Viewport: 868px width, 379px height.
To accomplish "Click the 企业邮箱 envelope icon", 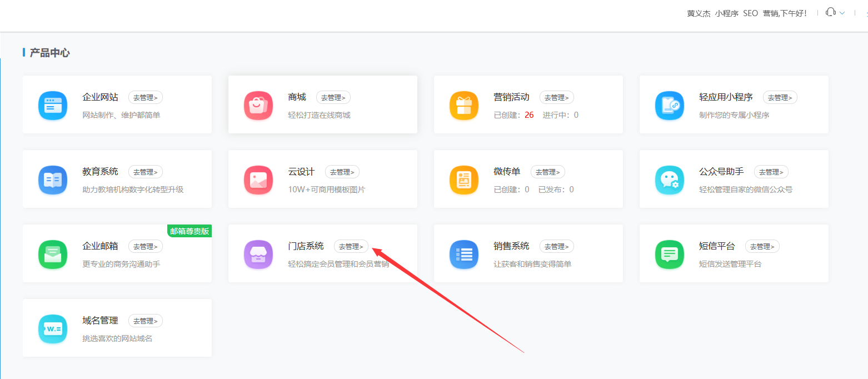I will pyautogui.click(x=53, y=255).
